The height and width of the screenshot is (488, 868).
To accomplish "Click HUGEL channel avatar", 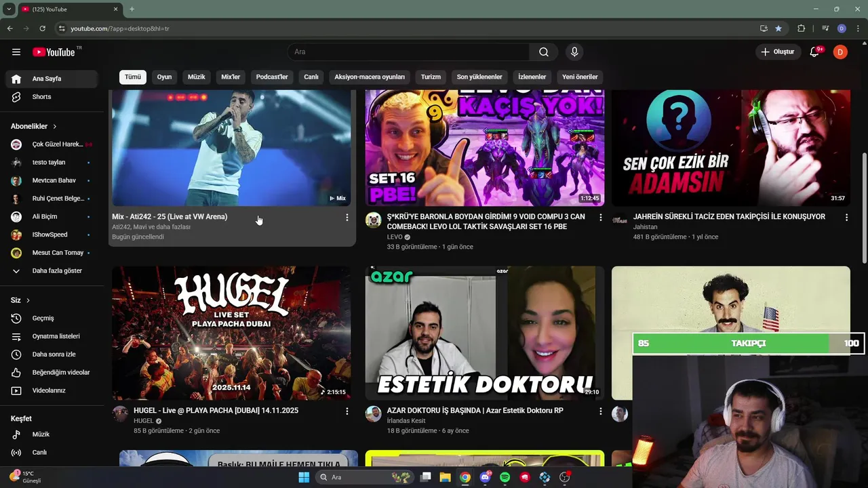I will click(120, 413).
